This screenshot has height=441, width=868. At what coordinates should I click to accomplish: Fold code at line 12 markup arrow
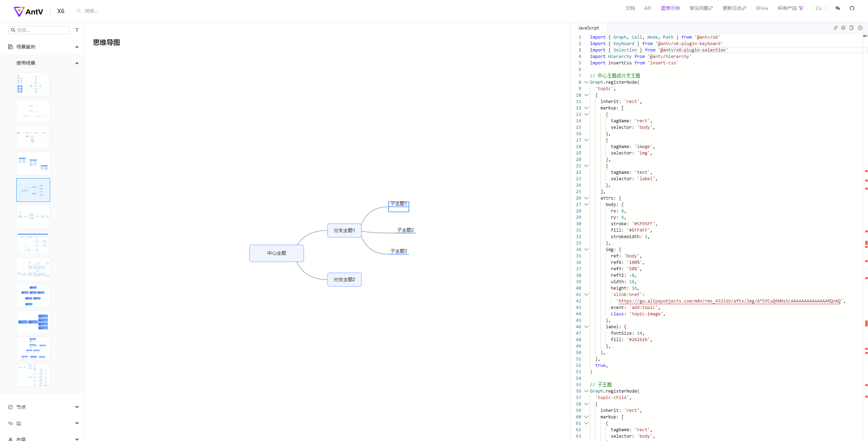(x=586, y=108)
